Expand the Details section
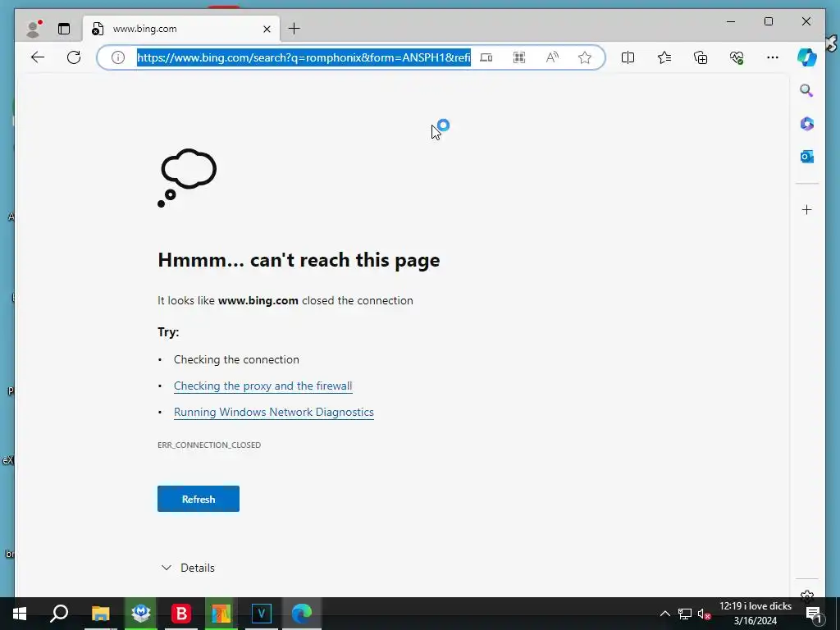The width and height of the screenshot is (840, 630). [188, 568]
